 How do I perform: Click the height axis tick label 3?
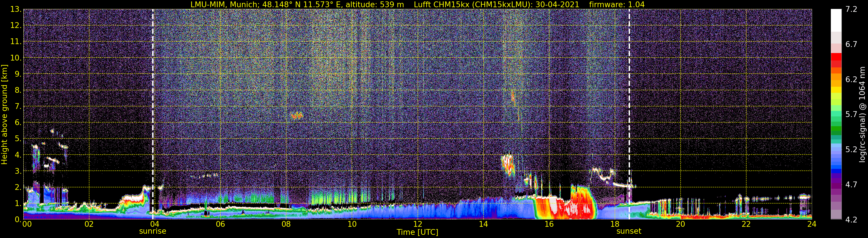(x=18, y=171)
